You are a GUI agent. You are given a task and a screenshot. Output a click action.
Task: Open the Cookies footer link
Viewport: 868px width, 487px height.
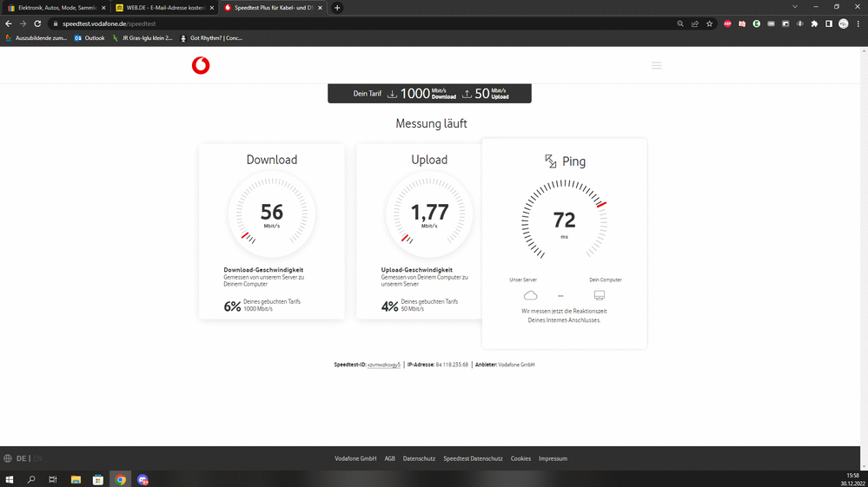point(520,458)
